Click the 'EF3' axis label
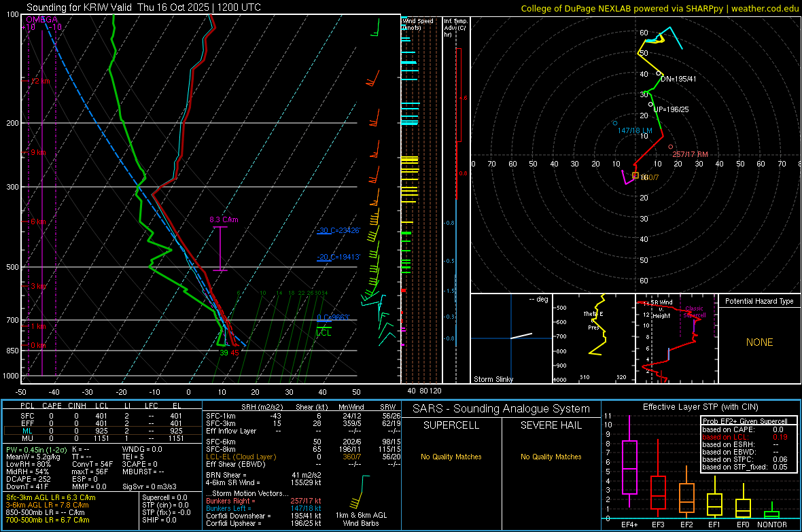Screen dimensions: 802x532 [x=658, y=525]
